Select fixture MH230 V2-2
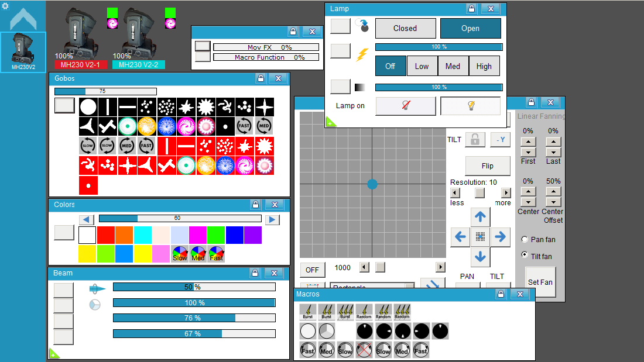Viewport: 644px width, 362px height. click(x=138, y=64)
